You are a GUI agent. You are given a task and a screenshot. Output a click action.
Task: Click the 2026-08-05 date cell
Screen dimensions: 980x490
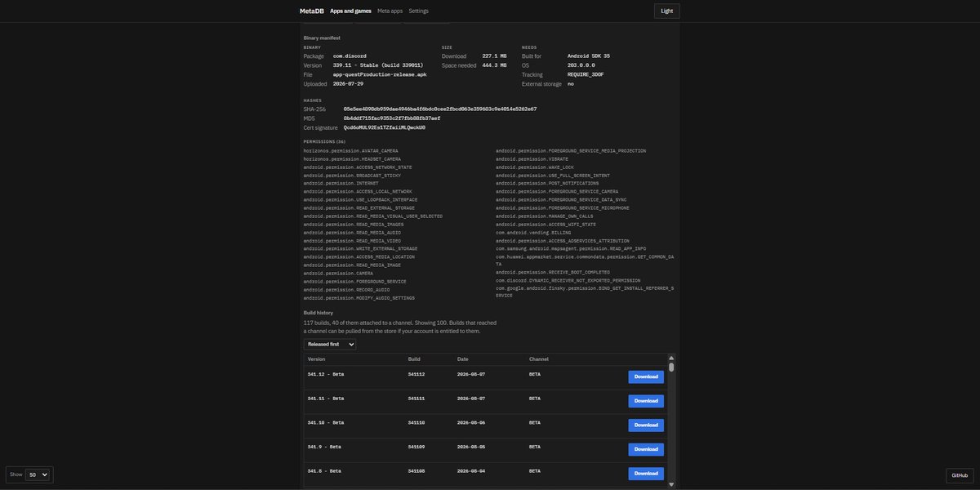pos(471,447)
